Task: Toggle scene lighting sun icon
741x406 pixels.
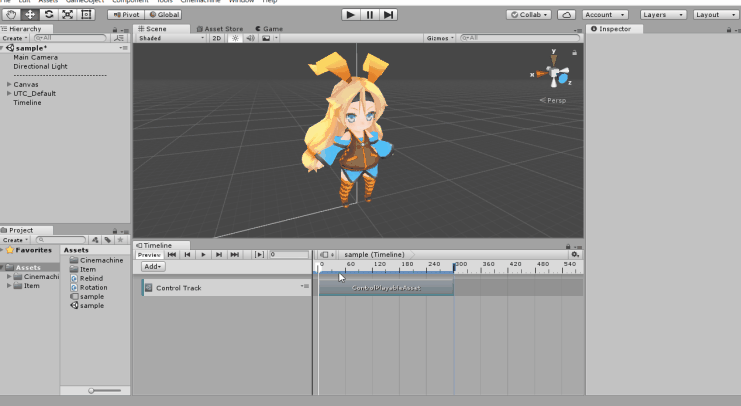Action: click(x=235, y=38)
